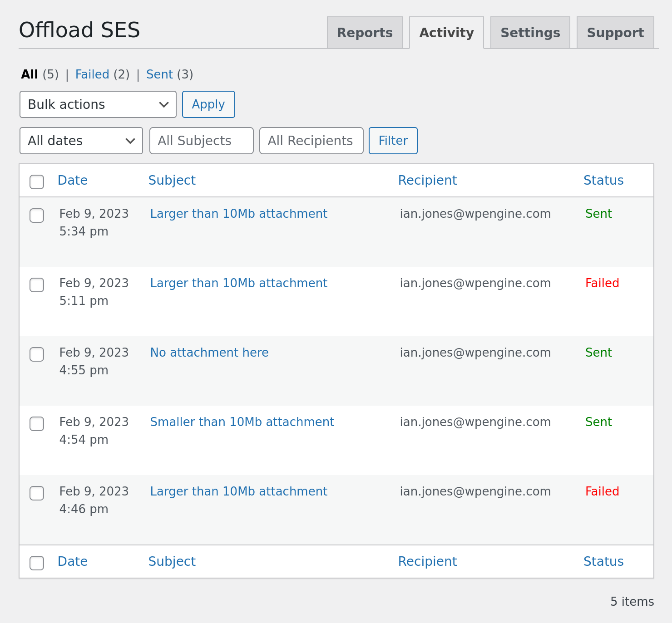Viewport: 672px width, 623px height.
Task: Click the Filter button
Action: coord(393,141)
